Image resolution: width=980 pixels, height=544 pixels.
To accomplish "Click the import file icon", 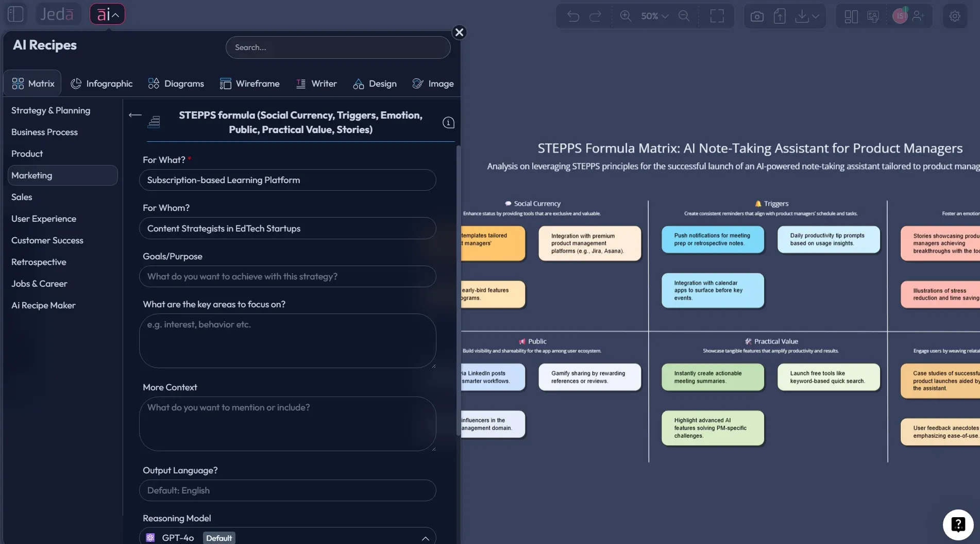I will (780, 16).
